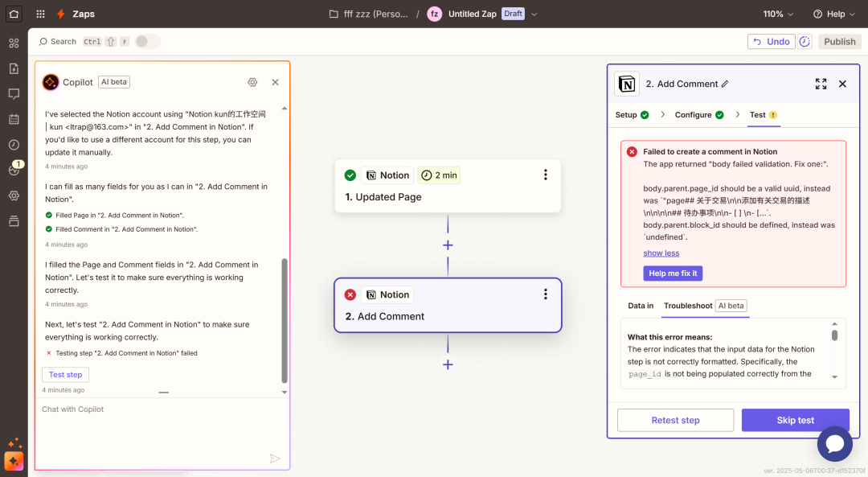
Task: Open the Zap details file icon in the sidebar
Action: coord(14,68)
